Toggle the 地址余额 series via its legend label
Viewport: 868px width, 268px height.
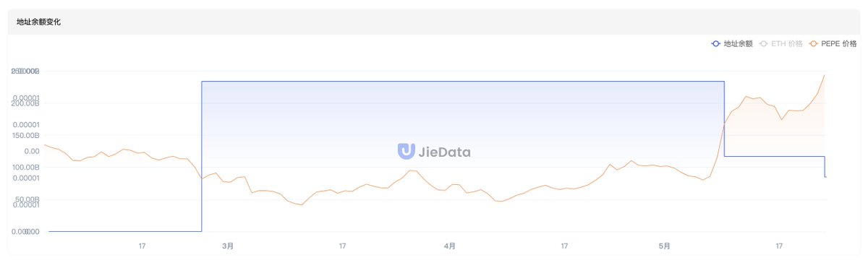click(x=738, y=44)
